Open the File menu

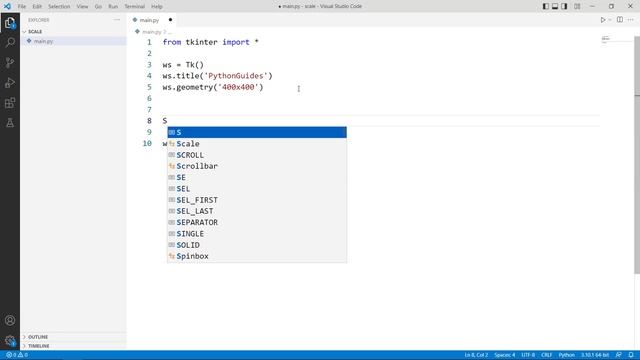click(x=22, y=7)
